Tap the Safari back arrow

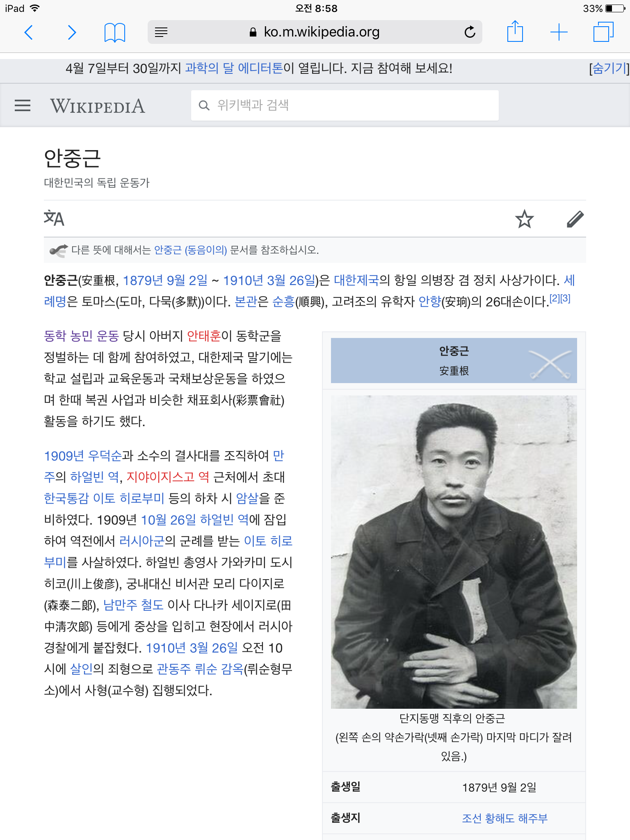tap(29, 32)
